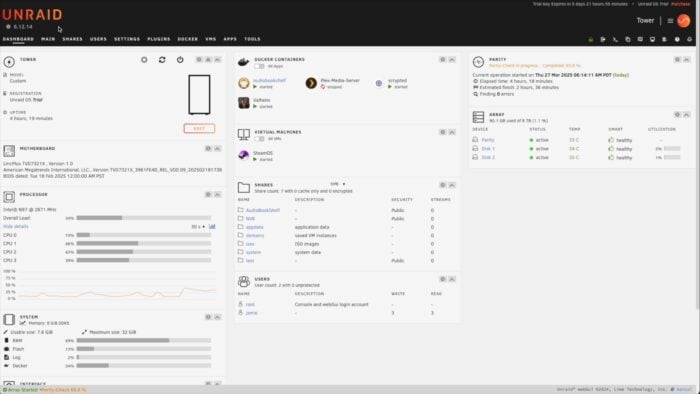Image resolution: width=700 pixels, height=394 pixels.
Task: Open the processor graph chart icon
Action: pos(212,227)
